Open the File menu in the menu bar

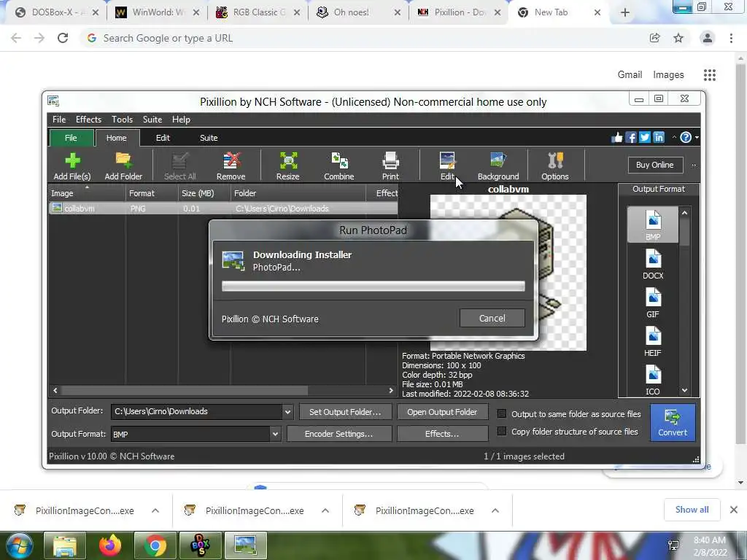[x=59, y=120]
